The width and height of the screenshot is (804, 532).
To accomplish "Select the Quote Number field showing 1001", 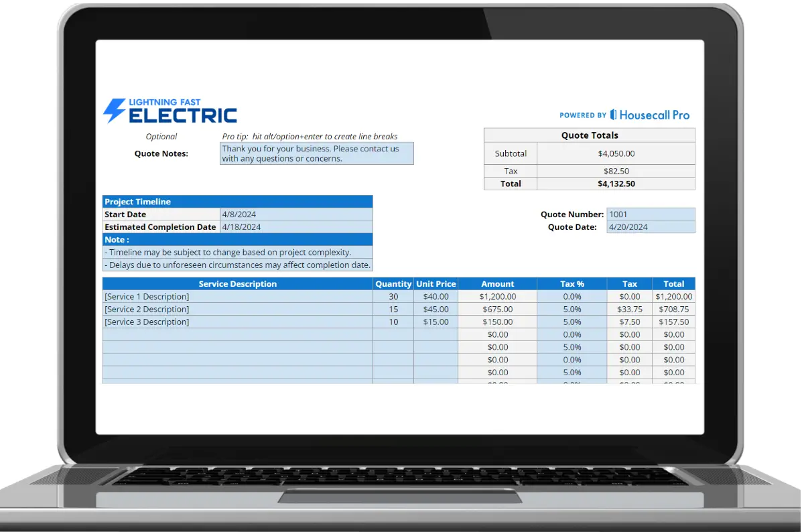I will pos(651,214).
